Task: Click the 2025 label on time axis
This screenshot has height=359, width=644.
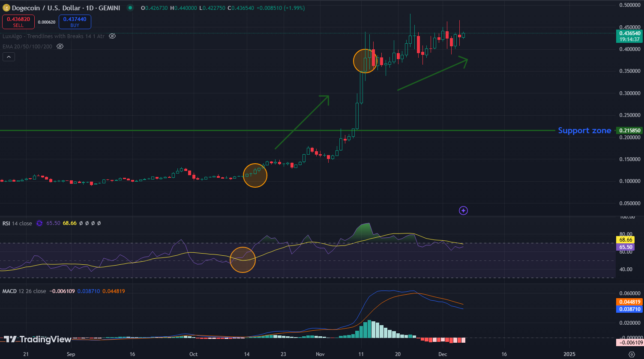Action: (x=570, y=354)
